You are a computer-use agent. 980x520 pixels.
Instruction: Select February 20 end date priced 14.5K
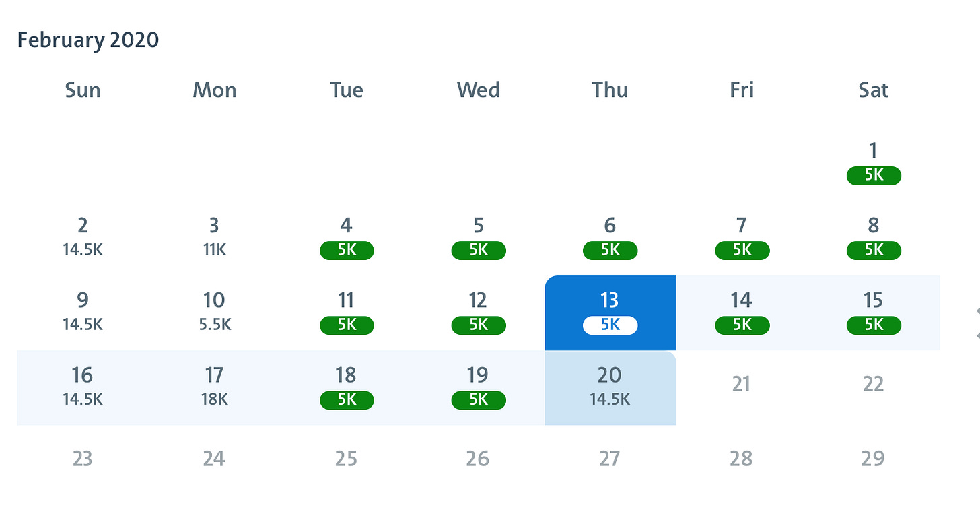610,388
